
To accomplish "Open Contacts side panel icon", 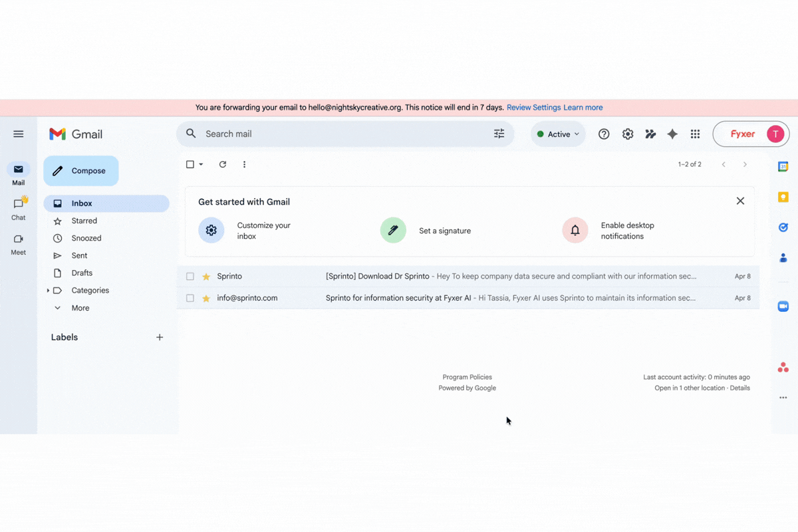I will 783,258.
